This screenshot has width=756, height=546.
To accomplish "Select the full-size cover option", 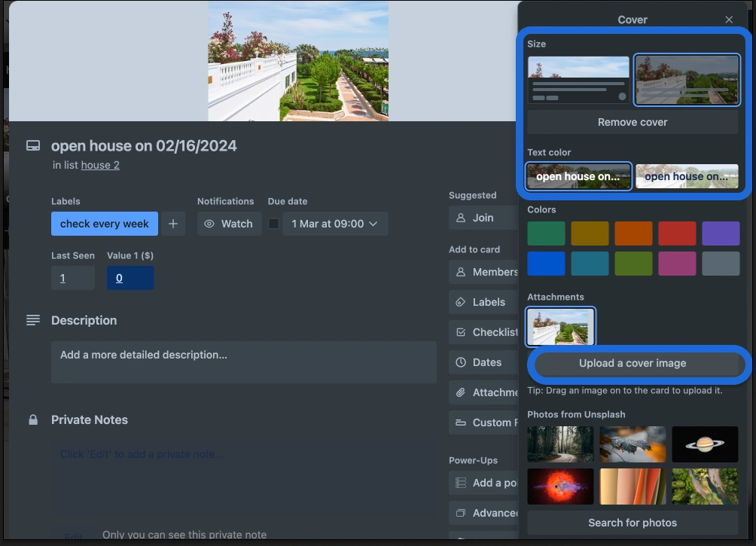I will (x=687, y=80).
